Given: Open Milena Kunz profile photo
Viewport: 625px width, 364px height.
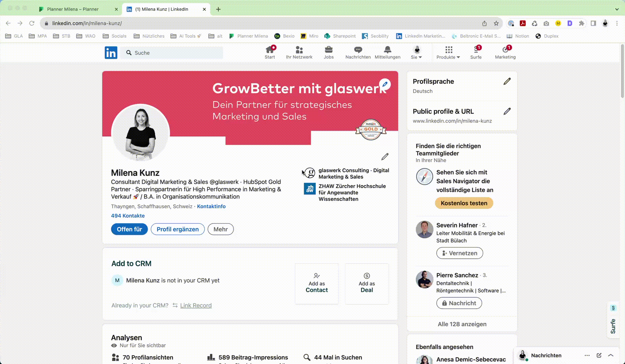Looking at the screenshot, I should pyautogui.click(x=140, y=133).
